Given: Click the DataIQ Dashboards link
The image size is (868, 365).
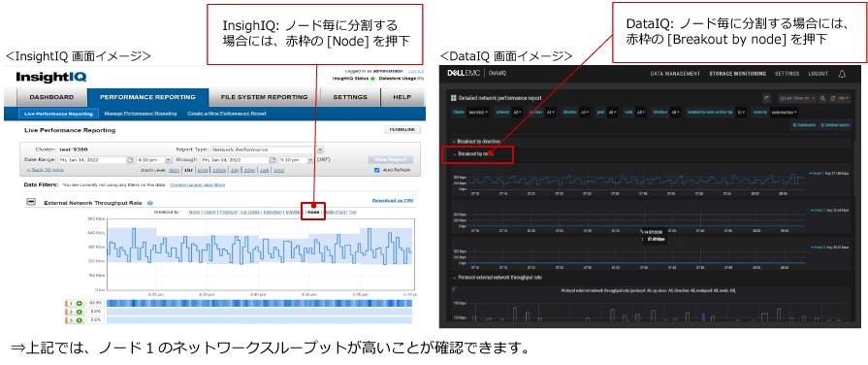Looking at the screenshot, I should click(x=804, y=125).
